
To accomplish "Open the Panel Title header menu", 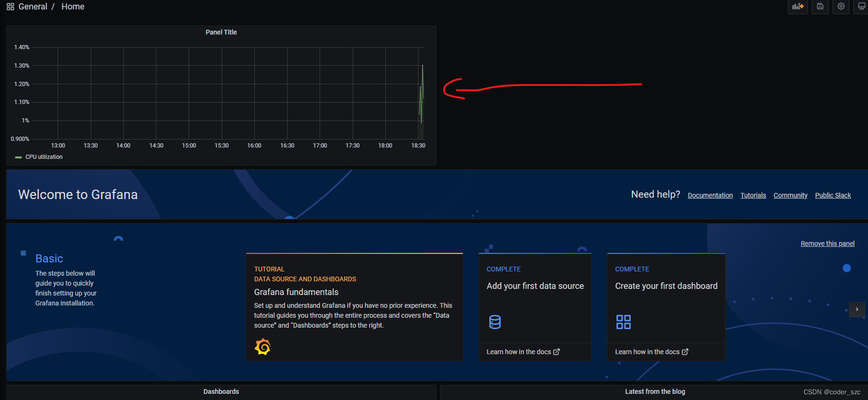I will [x=221, y=32].
